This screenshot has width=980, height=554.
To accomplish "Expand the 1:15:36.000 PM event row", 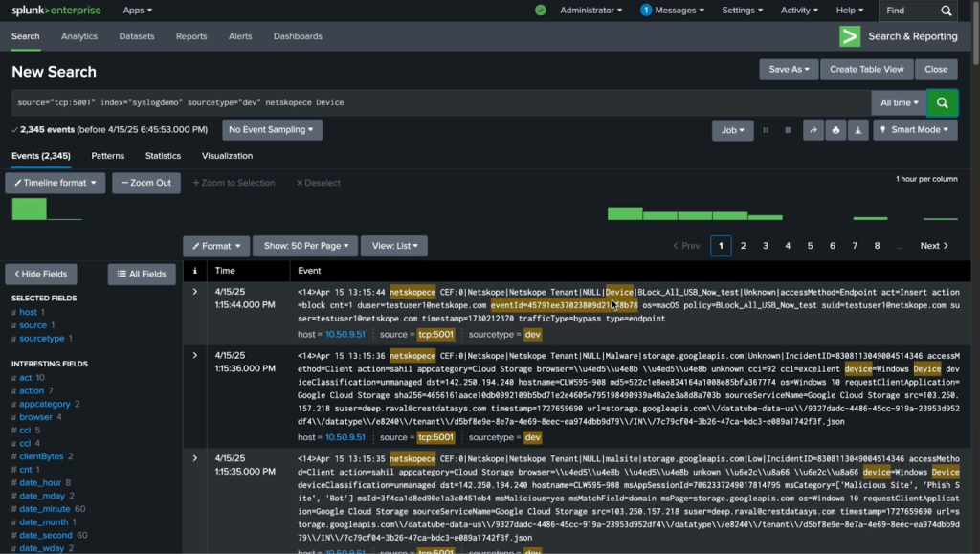I will pos(195,355).
